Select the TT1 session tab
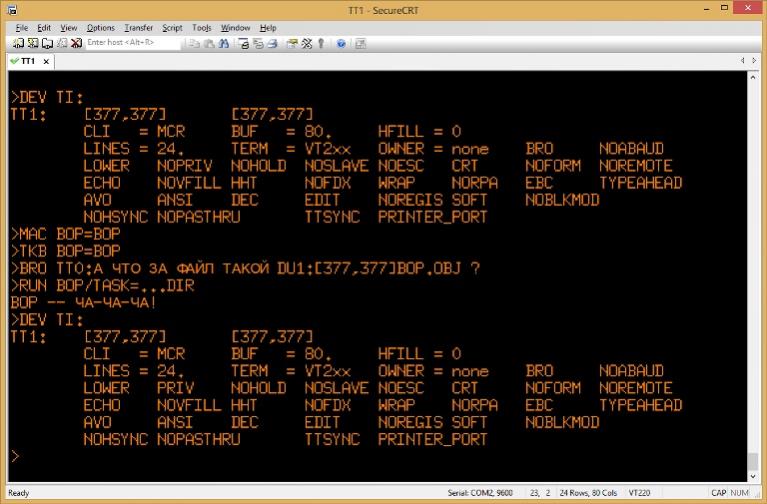 click(x=28, y=61)
